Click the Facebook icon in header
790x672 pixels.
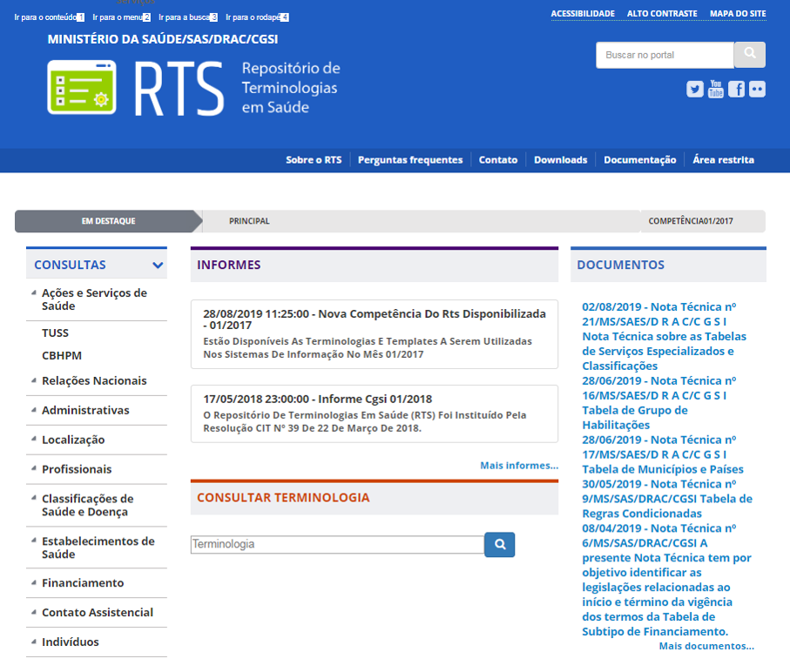point(736,89)
